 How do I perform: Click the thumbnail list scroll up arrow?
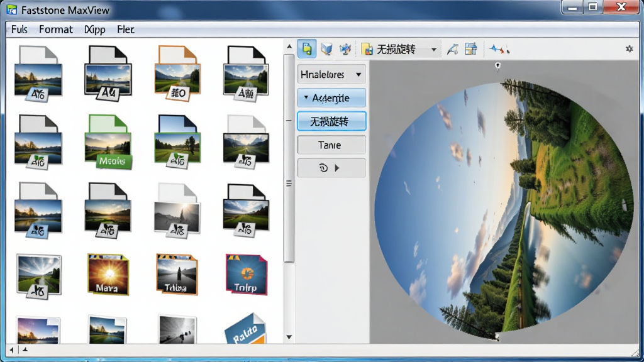pyautogui.click(x=289, y=47)
